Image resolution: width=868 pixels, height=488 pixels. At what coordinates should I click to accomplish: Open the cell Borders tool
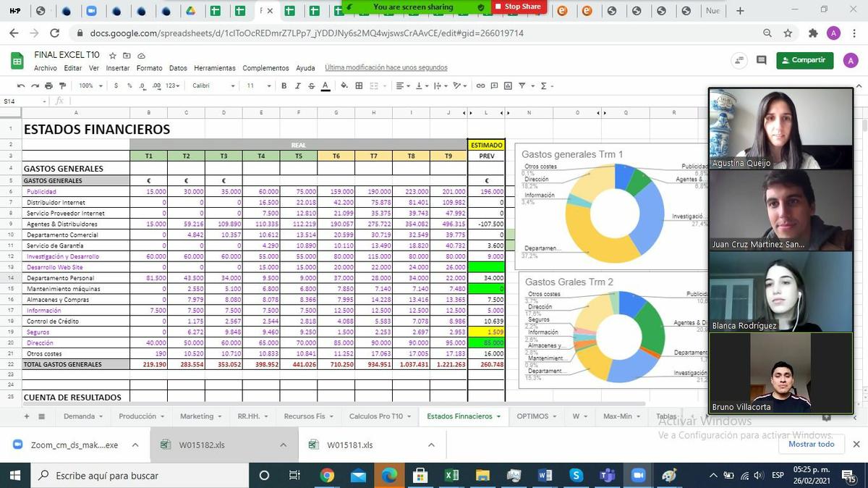(359, 85)
